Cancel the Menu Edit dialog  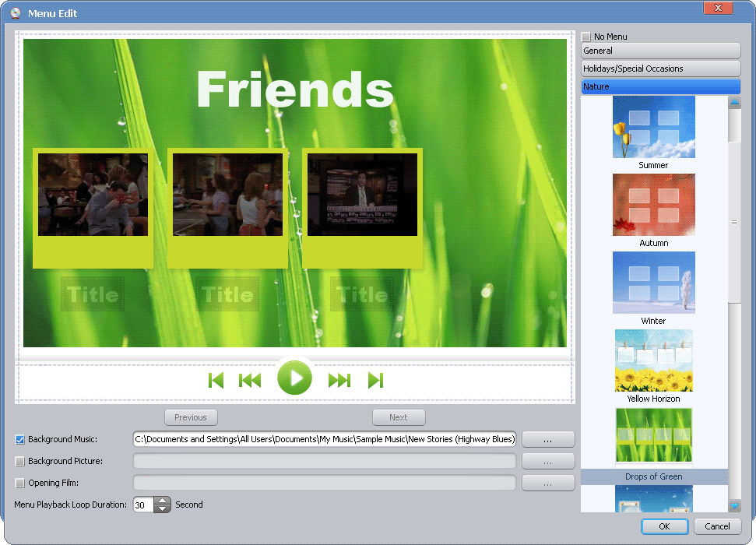(717, 526)
